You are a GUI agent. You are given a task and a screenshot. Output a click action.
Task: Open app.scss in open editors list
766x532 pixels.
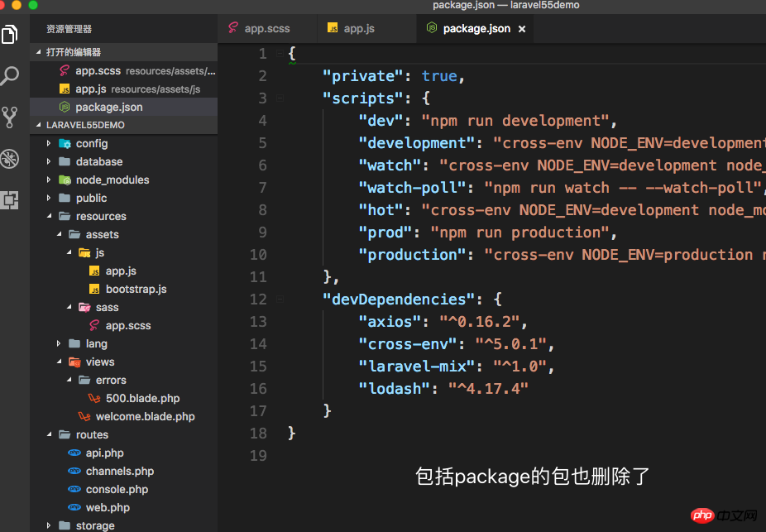123,71
